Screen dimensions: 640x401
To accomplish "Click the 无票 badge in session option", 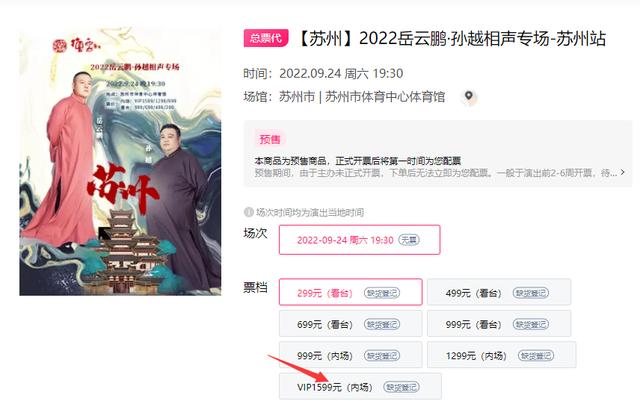I will (x=409, y=240).
